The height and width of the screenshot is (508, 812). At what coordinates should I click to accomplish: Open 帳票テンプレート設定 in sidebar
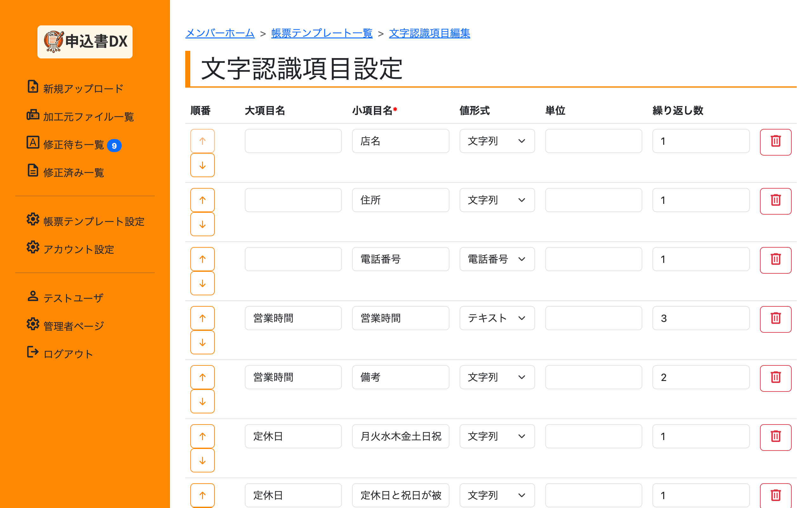(86, 221)
